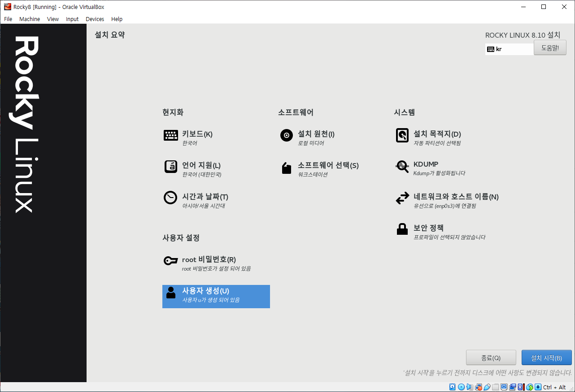Click the '로컬 미디어' source status text
The image size is (575, 392).
311,143
